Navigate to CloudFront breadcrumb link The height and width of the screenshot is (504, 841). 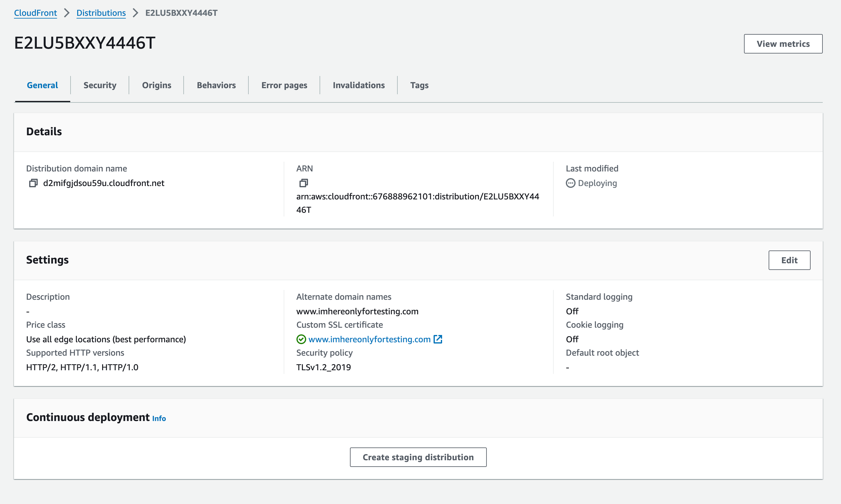coord(35,13)
